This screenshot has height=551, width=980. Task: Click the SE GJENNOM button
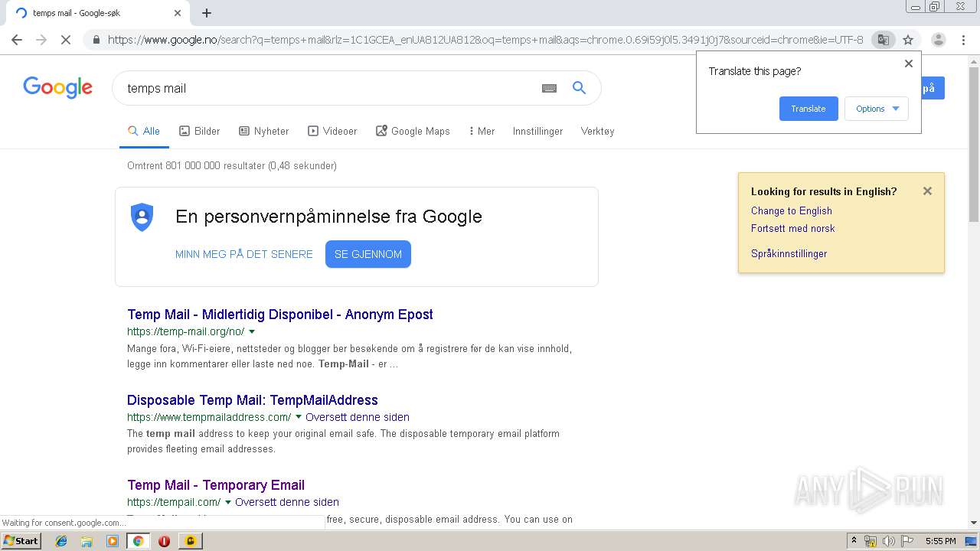click(x=368, y=254)
